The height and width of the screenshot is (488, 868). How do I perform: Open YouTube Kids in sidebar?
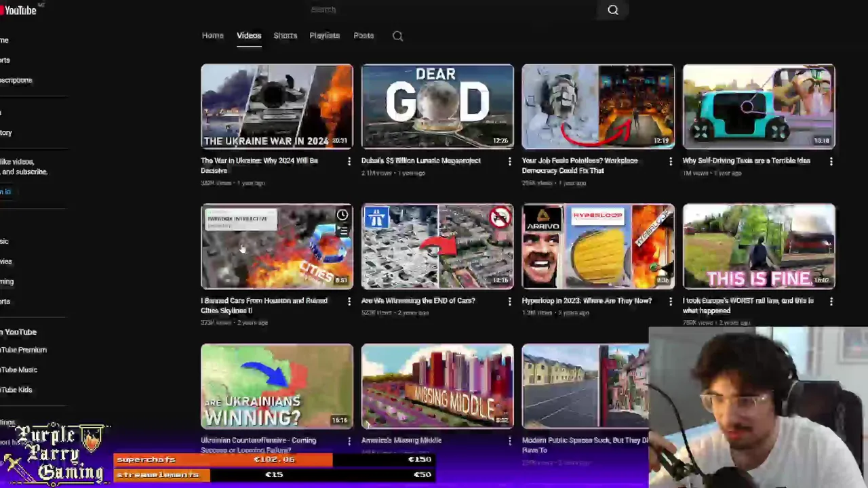pyautogui.click(x=16, y=390)
